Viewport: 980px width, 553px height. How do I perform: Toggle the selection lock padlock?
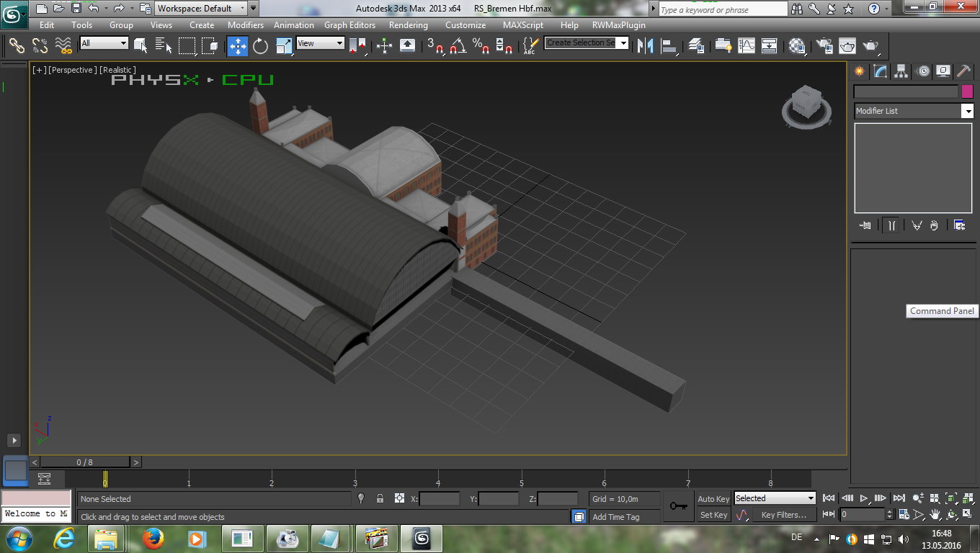380,498
